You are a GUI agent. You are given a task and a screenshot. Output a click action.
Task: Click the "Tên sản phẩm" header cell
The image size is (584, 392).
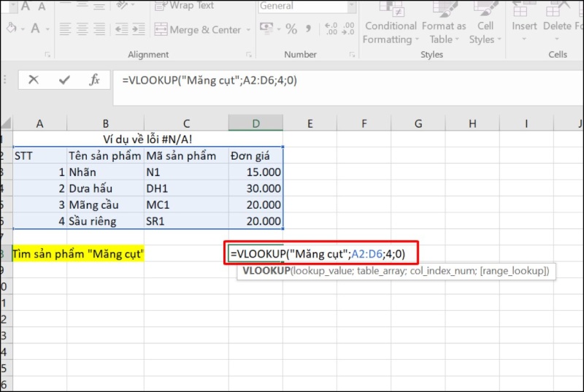click(105, 155)
